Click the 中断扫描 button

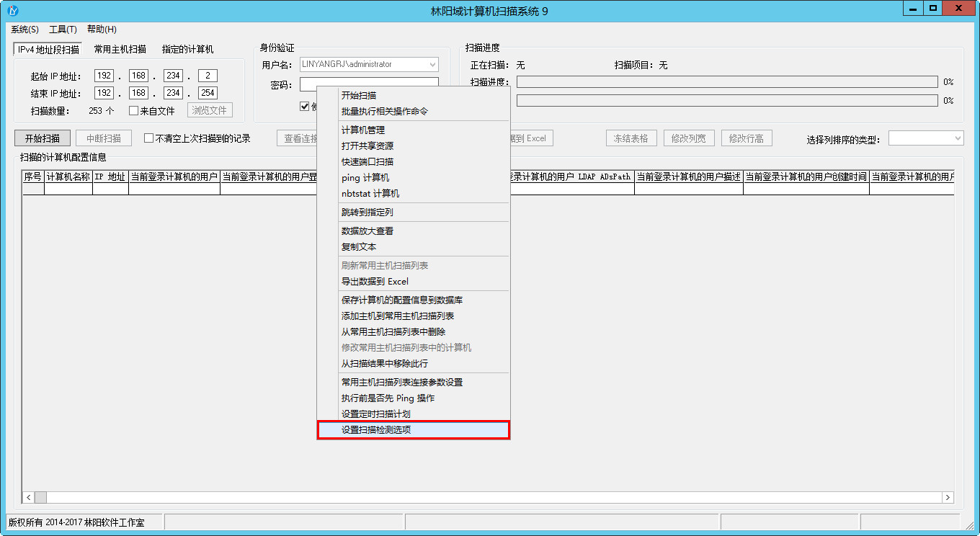[x=104, y=138]
